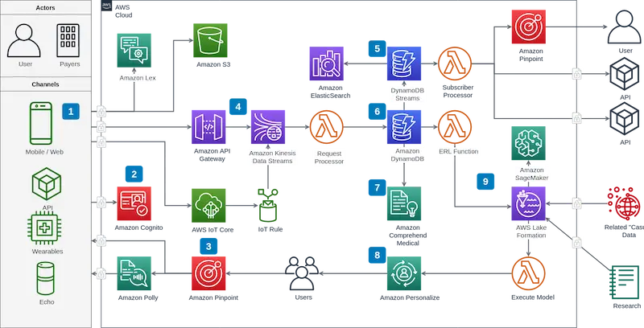The height and width of the screenshot is (328, 644).
Task: Select the DynamoDB Streams icon
Action: (404, 64)
